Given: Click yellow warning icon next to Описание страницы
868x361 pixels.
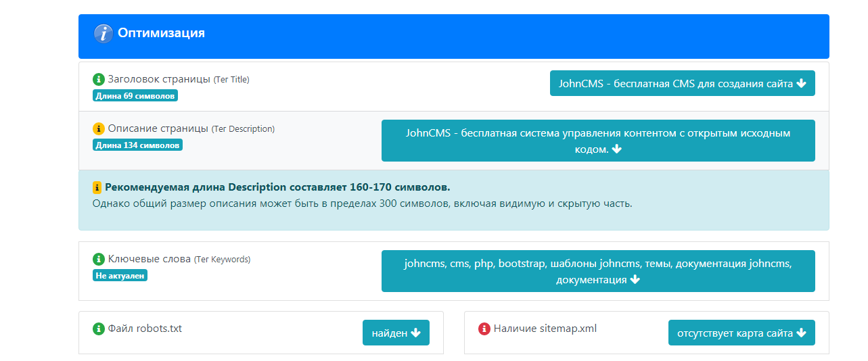Looking at the screenshot, I should click(x=99, y=128).
